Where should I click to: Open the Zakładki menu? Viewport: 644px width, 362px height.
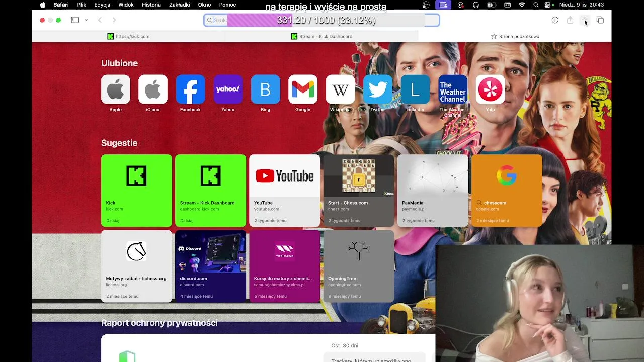tap(180, 5)
